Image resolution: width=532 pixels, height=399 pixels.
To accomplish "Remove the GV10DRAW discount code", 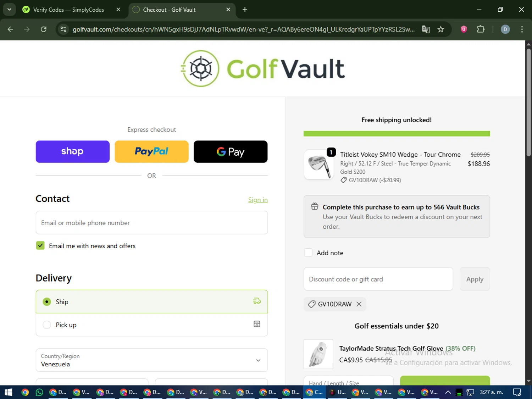I will [x=359, y=304].
